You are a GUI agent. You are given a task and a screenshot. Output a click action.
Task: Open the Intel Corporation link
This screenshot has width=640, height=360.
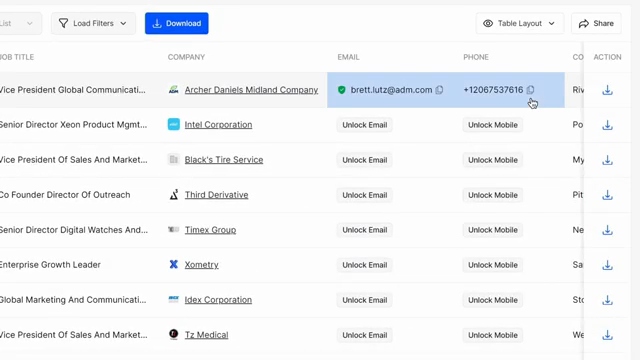(218, 124)
